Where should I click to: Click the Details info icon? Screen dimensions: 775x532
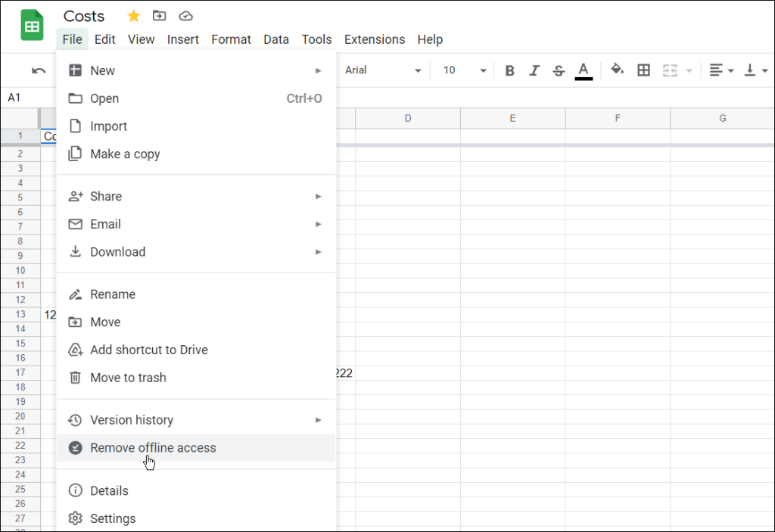(75, 490)
